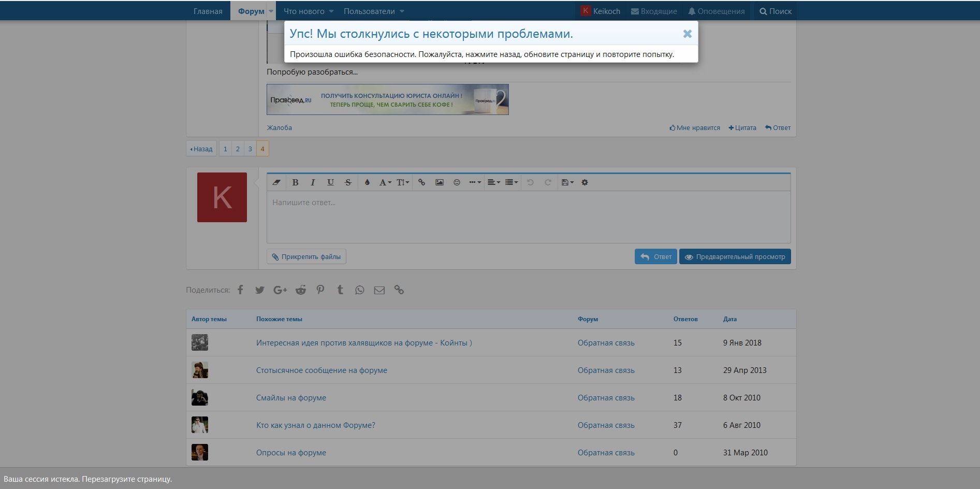The height and width of the screenshot is (489, 980).
Task: Share the thread via WhatsApp
Action: pos(359,290)
